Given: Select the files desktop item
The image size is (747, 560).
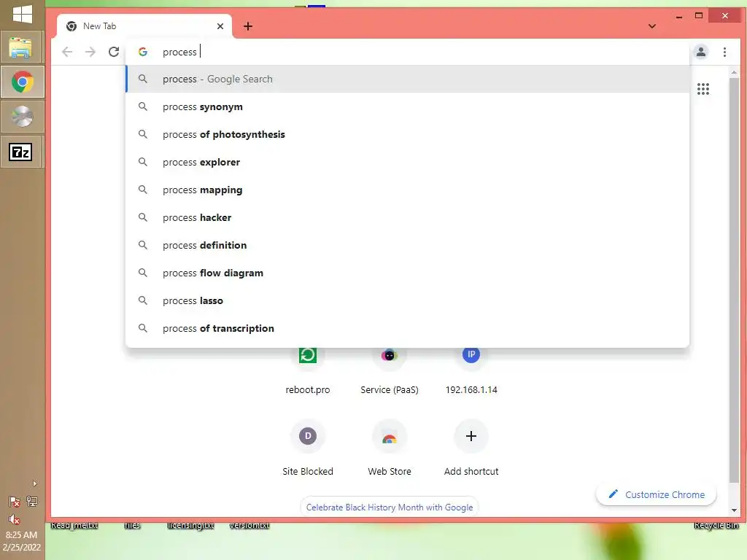Looking at the screenshot, I should 132,525.
